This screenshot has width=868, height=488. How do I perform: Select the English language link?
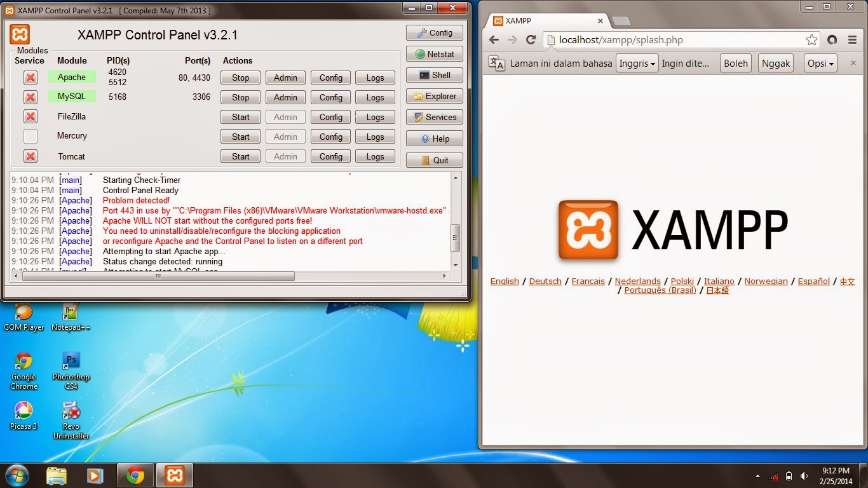tap(505, 281)
